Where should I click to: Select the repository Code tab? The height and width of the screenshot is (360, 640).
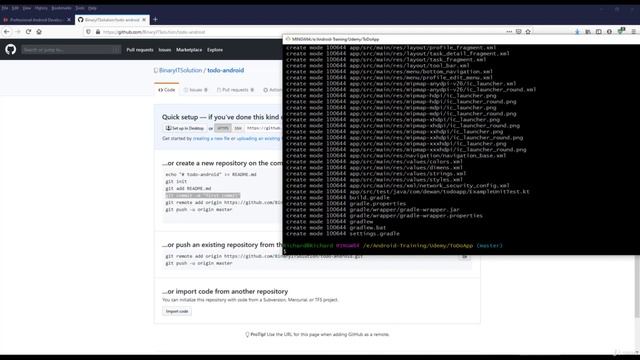click(x=167, y=90)
